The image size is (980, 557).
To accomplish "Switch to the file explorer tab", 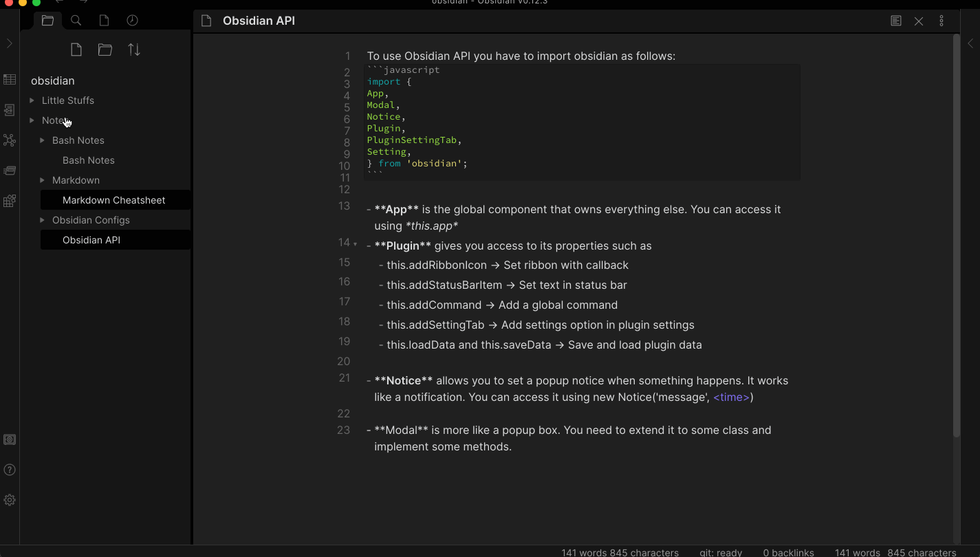I will click(x=47, y=20).
